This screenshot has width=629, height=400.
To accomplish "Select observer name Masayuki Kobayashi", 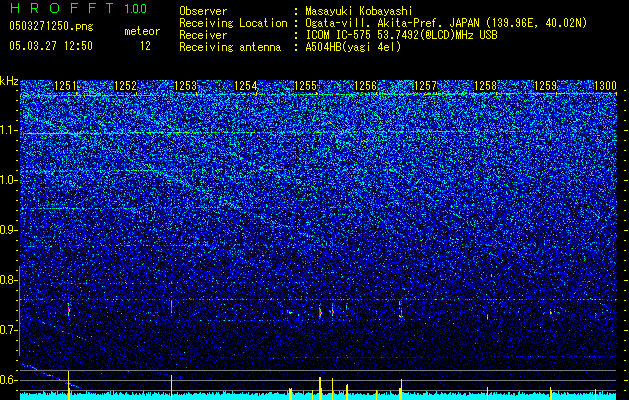I will click(x=359, y=11).
